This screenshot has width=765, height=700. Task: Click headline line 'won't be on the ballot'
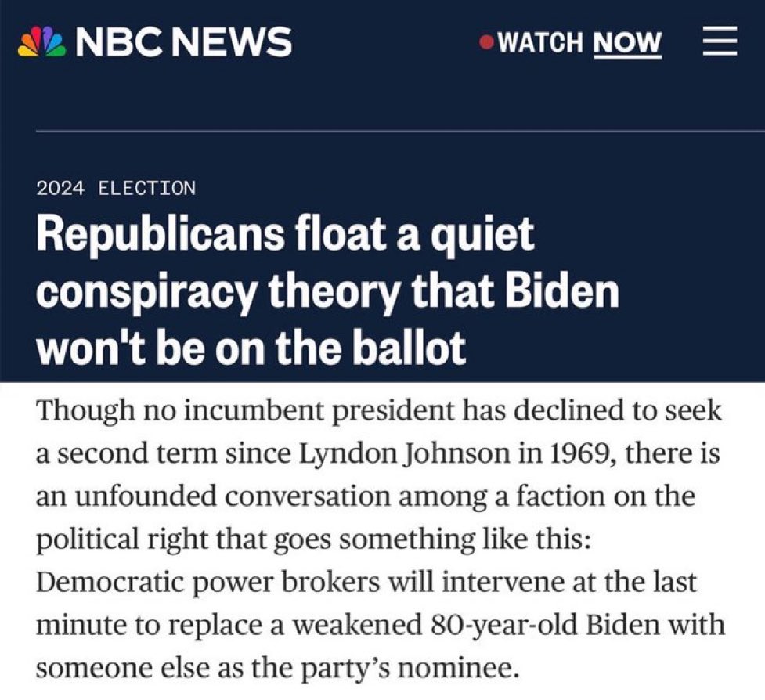251,348
